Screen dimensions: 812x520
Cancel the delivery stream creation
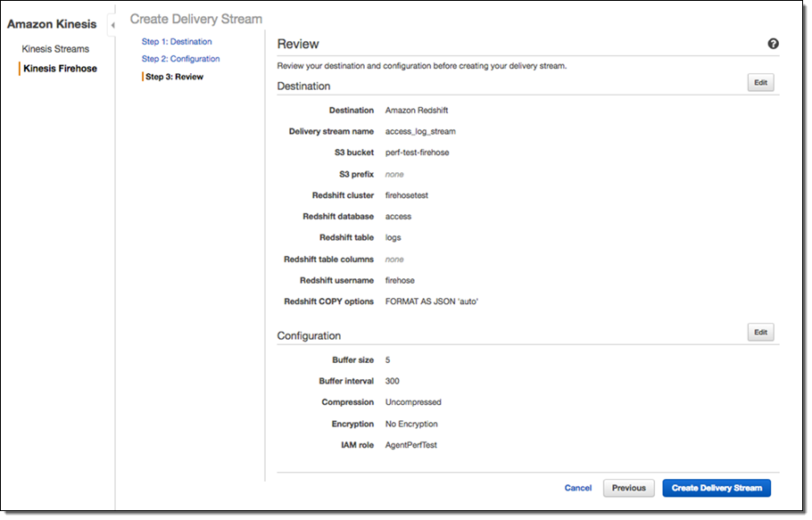click(x=577, y=488)
